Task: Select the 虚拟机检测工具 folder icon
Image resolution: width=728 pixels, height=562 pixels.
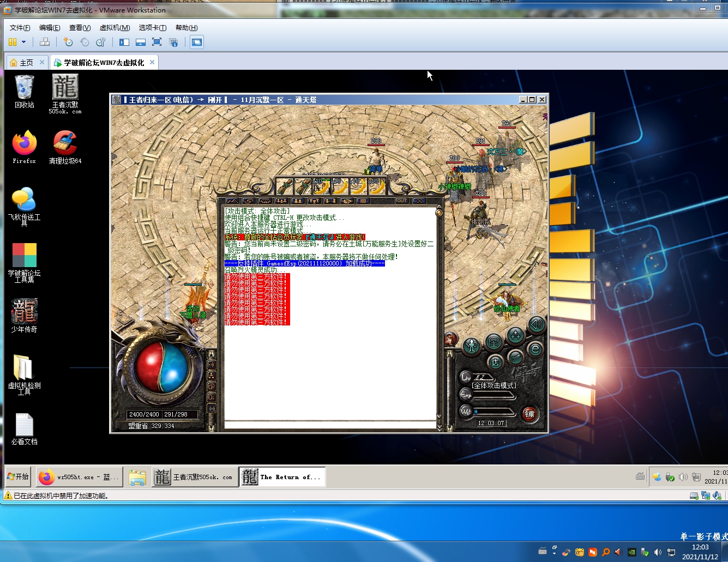Action: click(x=25, y=374)
